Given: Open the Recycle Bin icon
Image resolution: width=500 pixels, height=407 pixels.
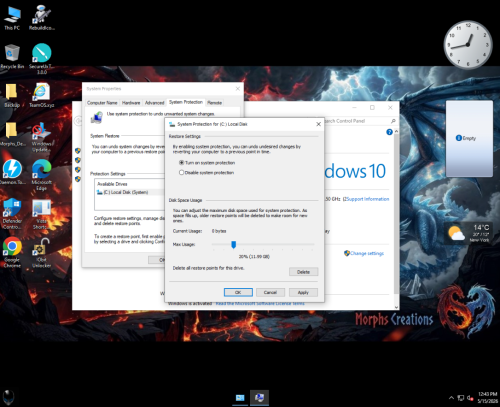Looking at the screenshot, I should click(12, 56).
